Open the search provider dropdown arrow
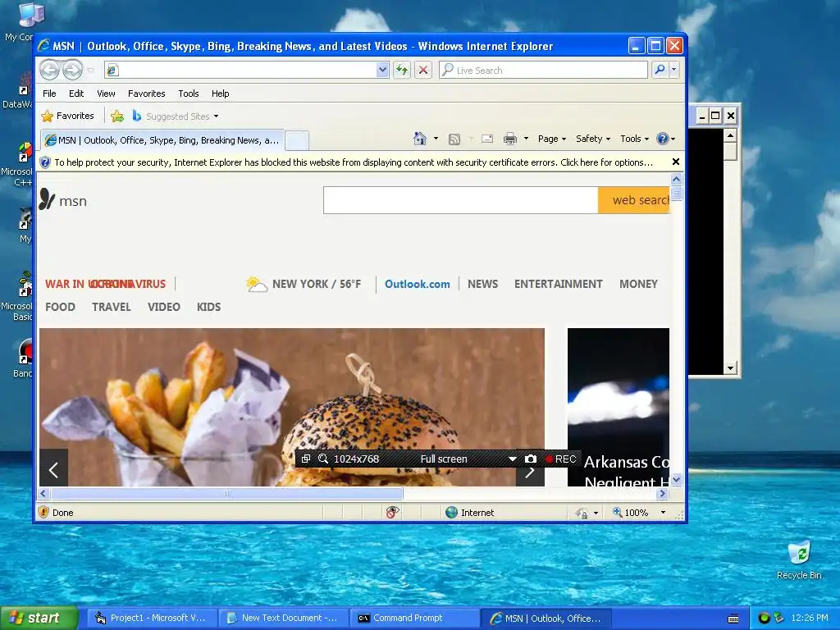840x630 pixels. (674, 70)
